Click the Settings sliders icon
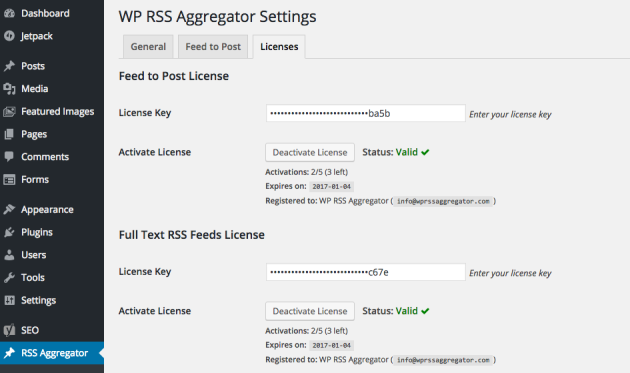The width and height of the screenshot is (630, 373). (9, 300)
